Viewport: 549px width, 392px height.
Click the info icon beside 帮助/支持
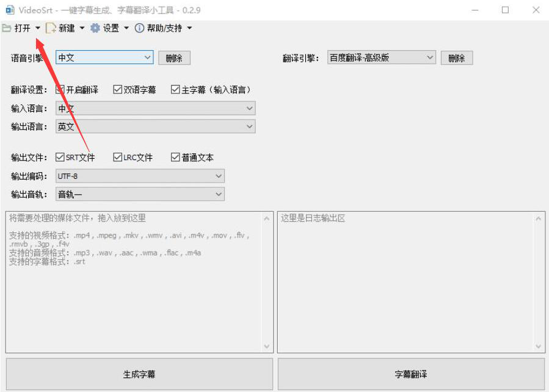coord(139,28)
